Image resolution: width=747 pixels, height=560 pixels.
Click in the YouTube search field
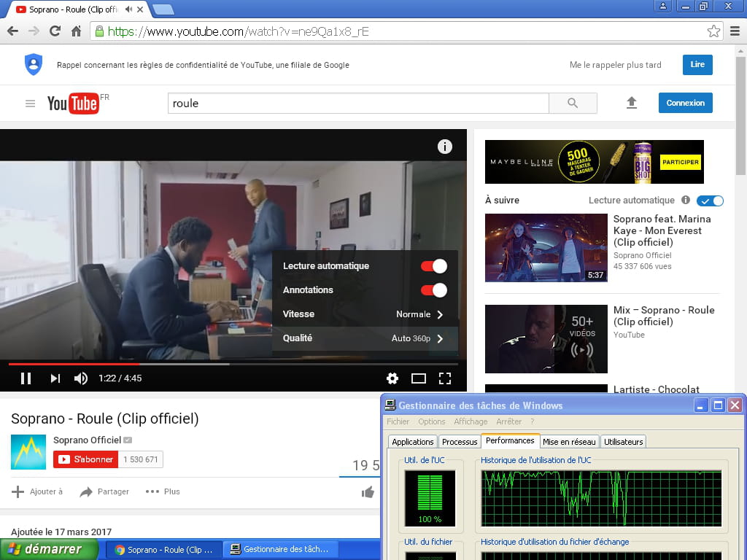coord(358,104)
